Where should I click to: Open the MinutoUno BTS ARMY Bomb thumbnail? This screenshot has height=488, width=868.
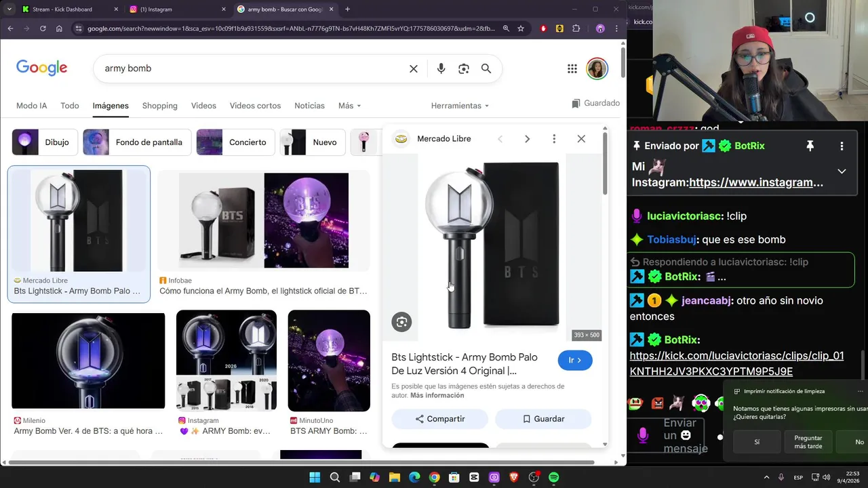(x=329, y=361)
